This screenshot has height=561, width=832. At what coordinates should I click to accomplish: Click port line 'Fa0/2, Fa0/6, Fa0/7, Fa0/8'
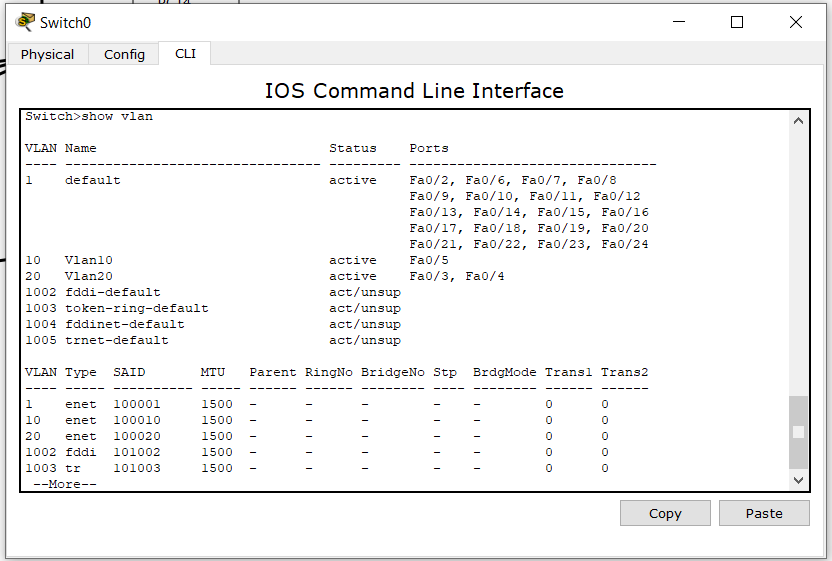click(x=513, y=180)
